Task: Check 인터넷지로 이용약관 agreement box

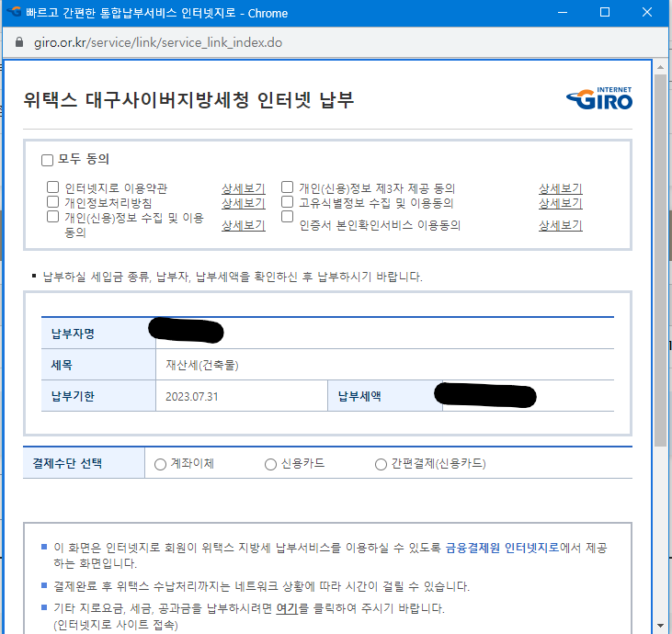Action: (x=52, y=187)
